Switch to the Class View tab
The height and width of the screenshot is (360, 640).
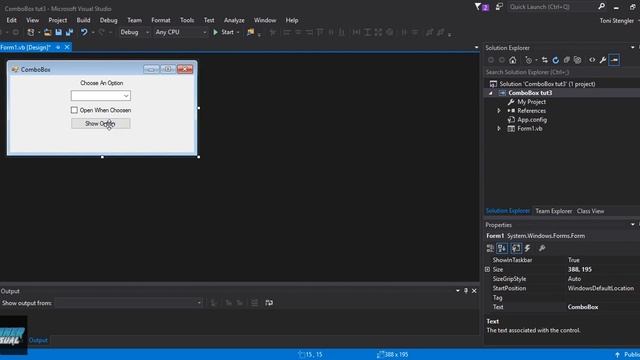[x=590, y=211]
